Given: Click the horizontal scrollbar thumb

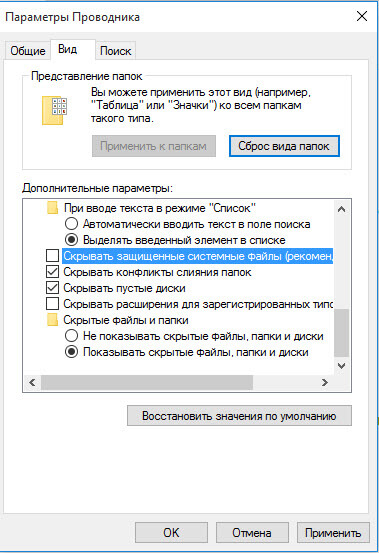Looking at the screenshot, I should (x=147, y=383).
